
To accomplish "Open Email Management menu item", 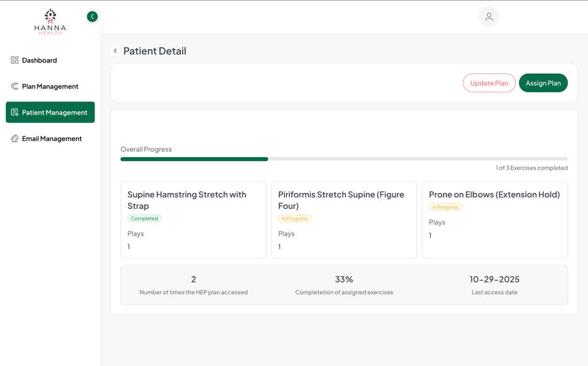I will [52, 139].
